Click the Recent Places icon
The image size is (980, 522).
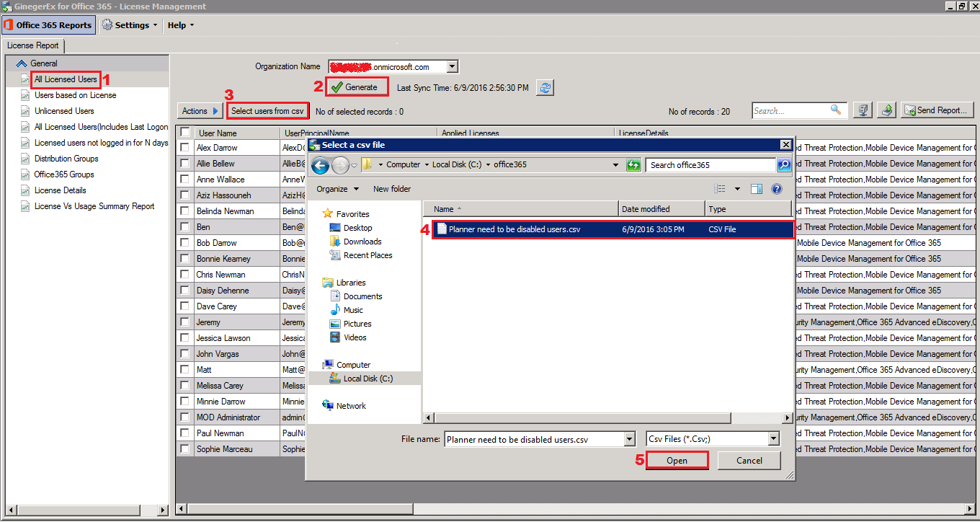click(334, 255)
